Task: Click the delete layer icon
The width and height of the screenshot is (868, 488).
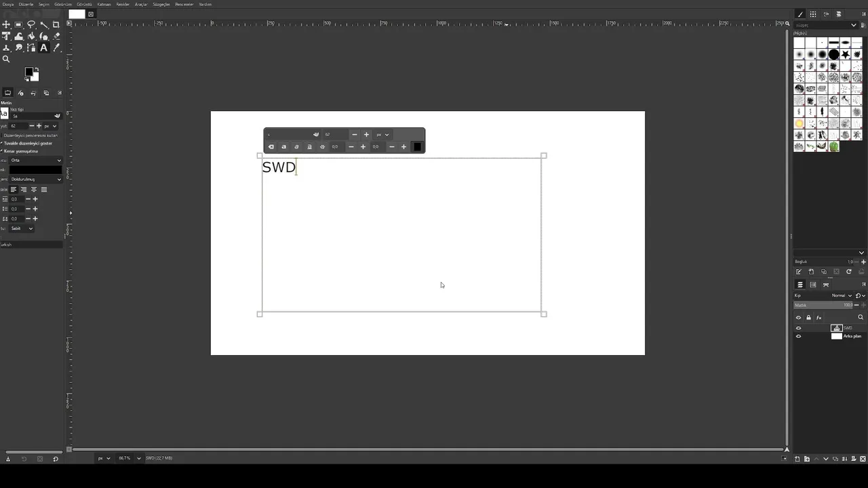Action: (x=863, y=459)
